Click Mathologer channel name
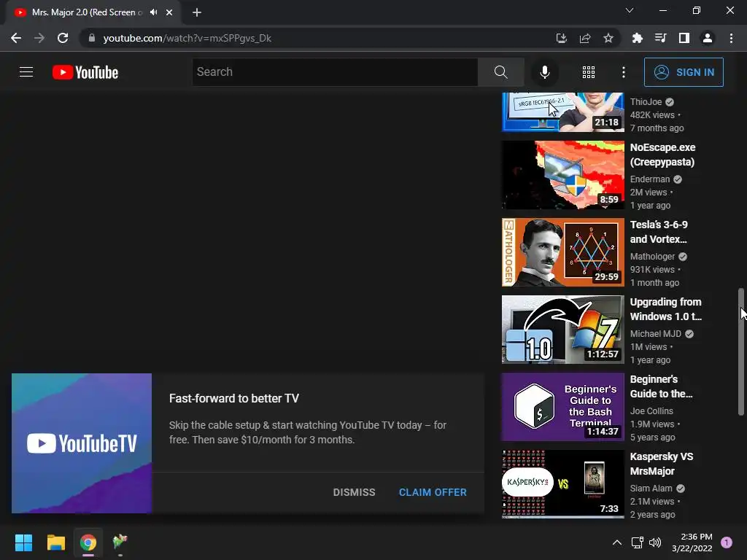Screen dimensions: 747x560 pyautogui.click(x=653, y=256)
